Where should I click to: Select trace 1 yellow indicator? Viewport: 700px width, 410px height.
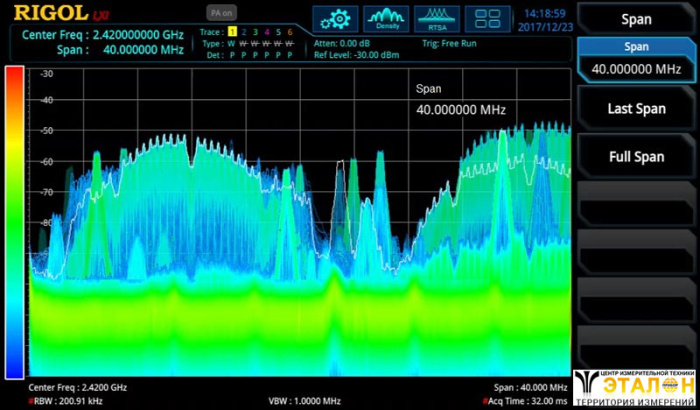(x=231, y=33)
